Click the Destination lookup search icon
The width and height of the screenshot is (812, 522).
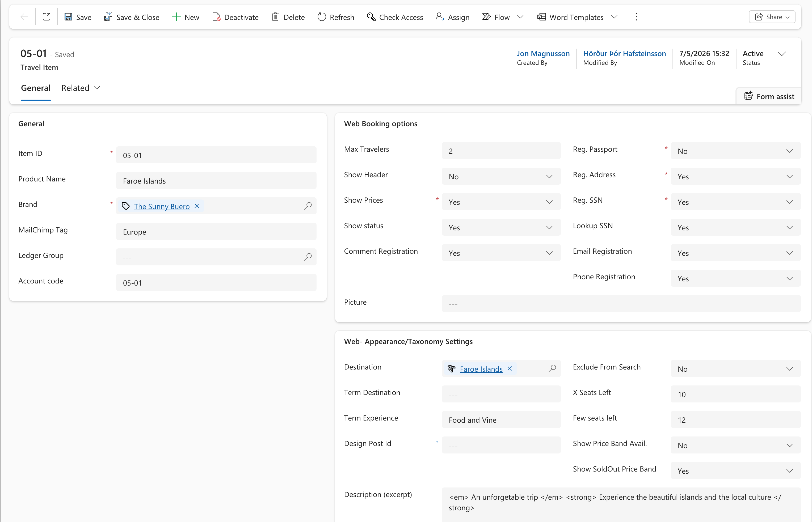552,368
